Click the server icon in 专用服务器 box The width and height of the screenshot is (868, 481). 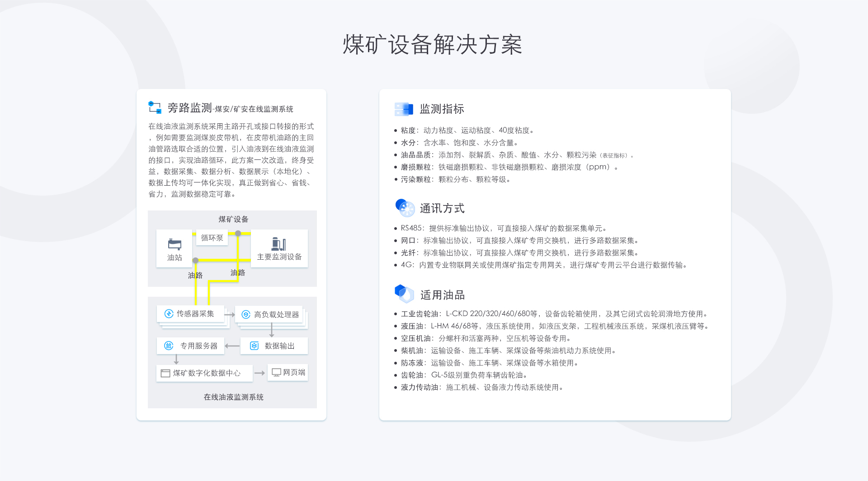click(169, 346)
